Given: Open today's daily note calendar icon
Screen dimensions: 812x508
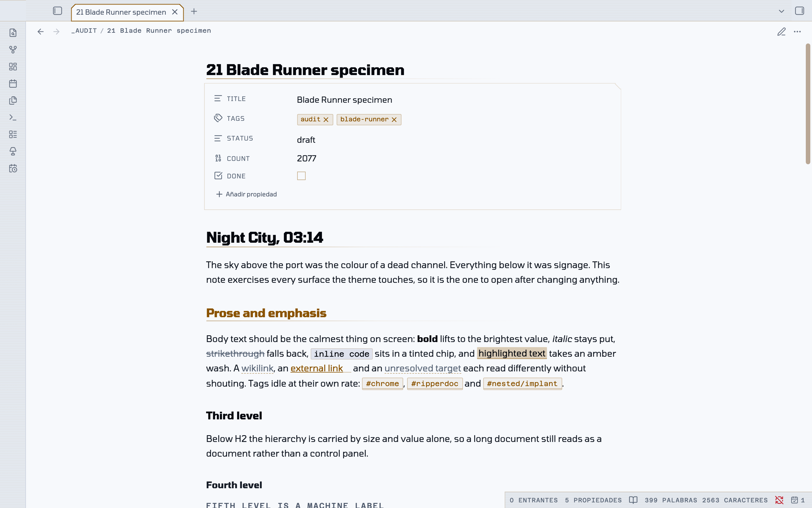Looking at the screenshot, I should [x=13, y=84].
